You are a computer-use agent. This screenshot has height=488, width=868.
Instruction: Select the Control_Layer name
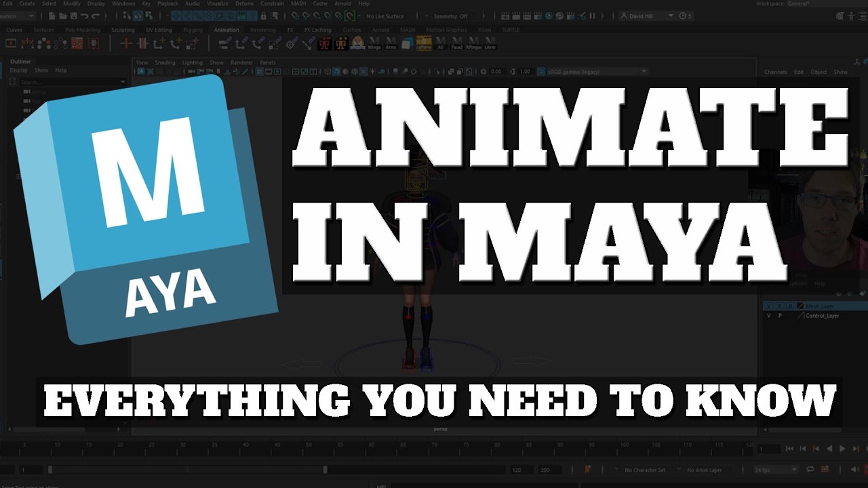(x=822, y=316)
